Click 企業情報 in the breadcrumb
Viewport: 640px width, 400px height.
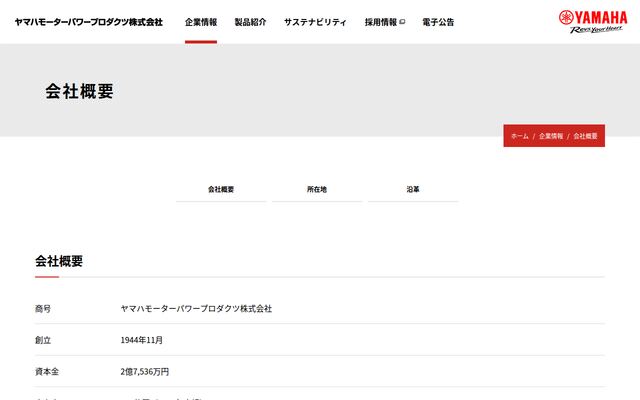point(551,136)
